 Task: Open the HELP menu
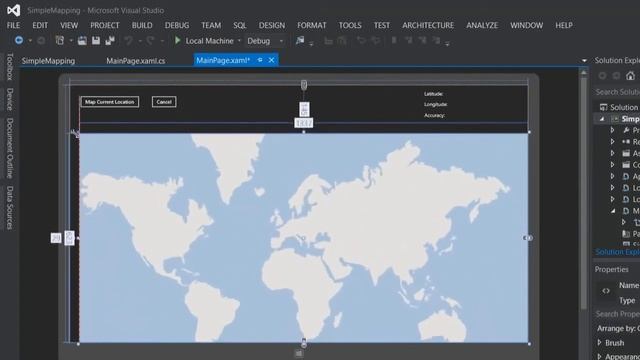[564, 25]
